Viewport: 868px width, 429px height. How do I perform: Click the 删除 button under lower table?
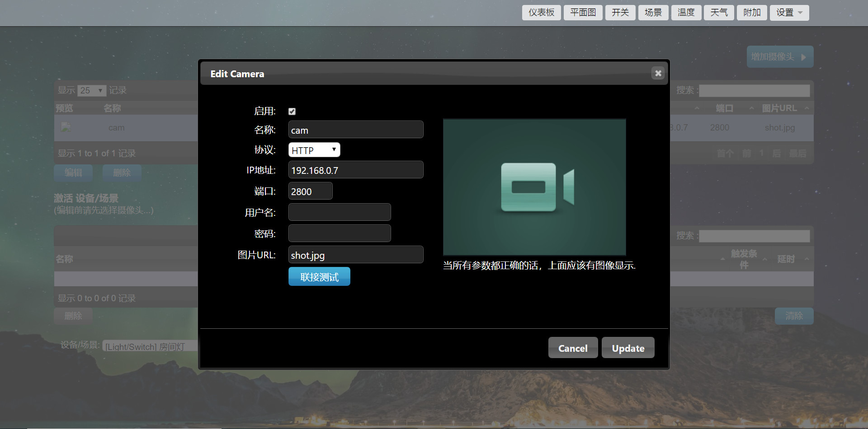(73, 316)
